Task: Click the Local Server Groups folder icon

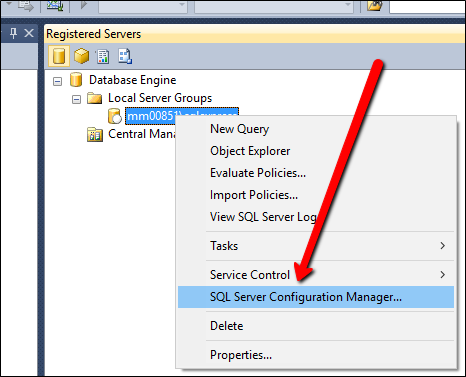Action: (x=94, y=98)
